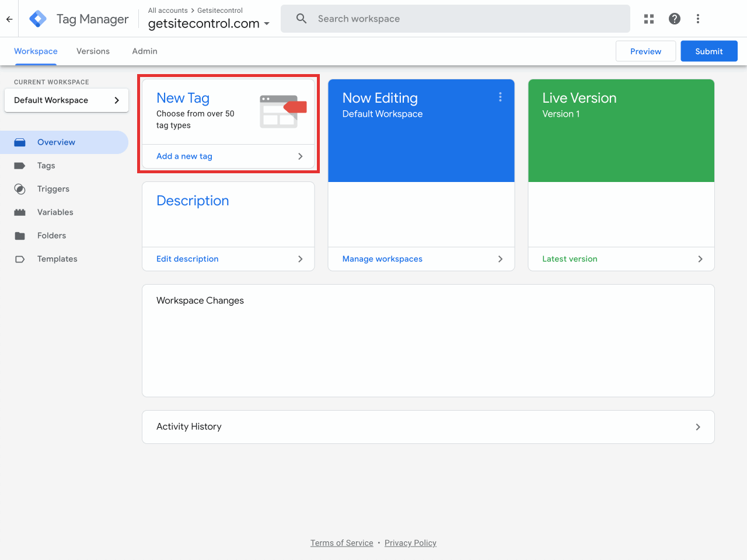
Task: Select the Templates sidebar icon
Action: 20,259
